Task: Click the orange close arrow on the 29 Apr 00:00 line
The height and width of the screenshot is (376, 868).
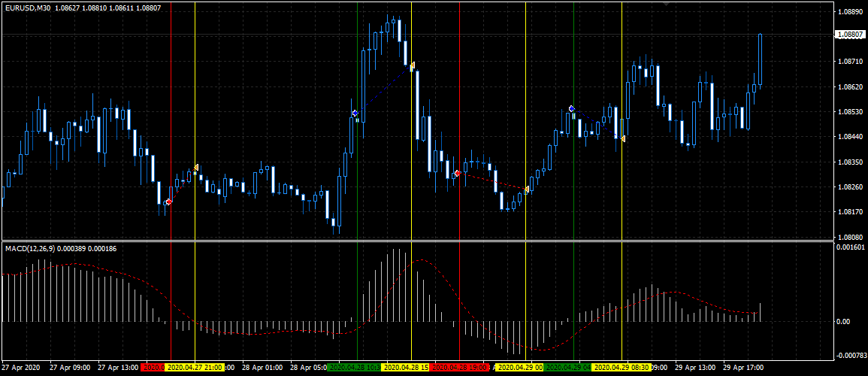Action: pyautogui.click(x=527, y=190)
